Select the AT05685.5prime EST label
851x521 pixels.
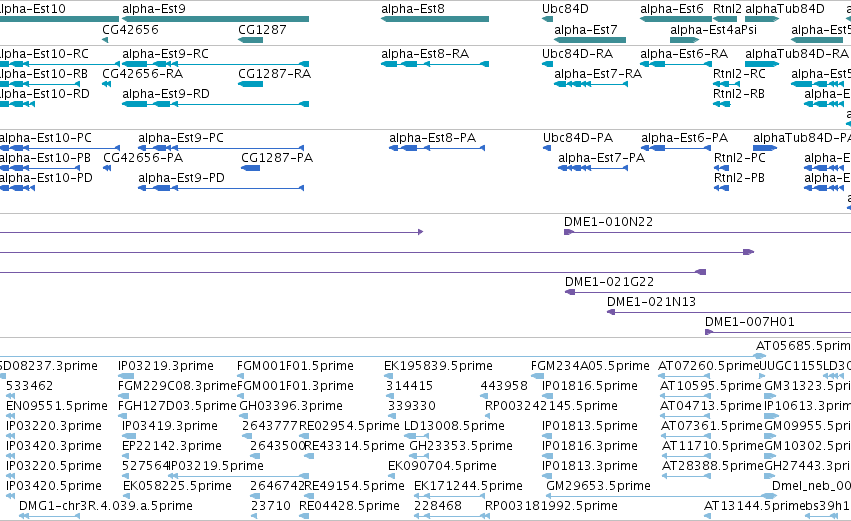coord(803,346)
